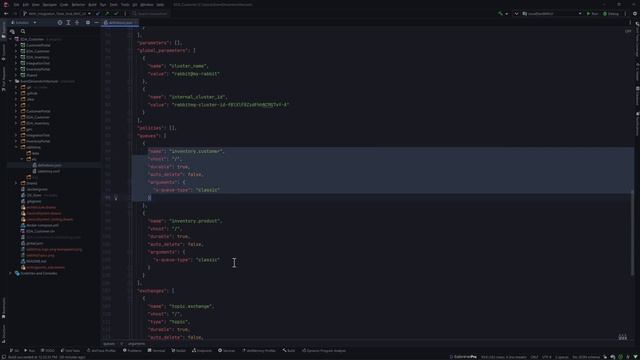Open the Navigate menu
This screenshot has height=360, width=640.
[50, 4]
